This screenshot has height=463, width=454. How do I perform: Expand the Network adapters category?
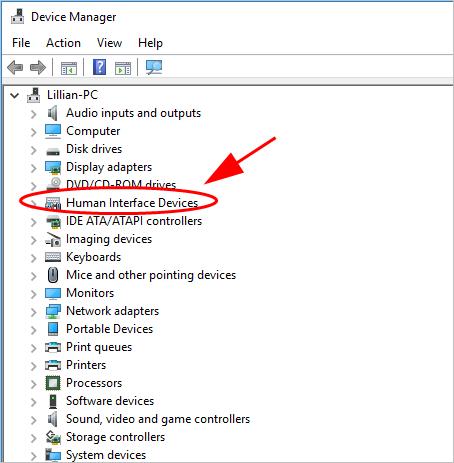click(x=33, y=312)
